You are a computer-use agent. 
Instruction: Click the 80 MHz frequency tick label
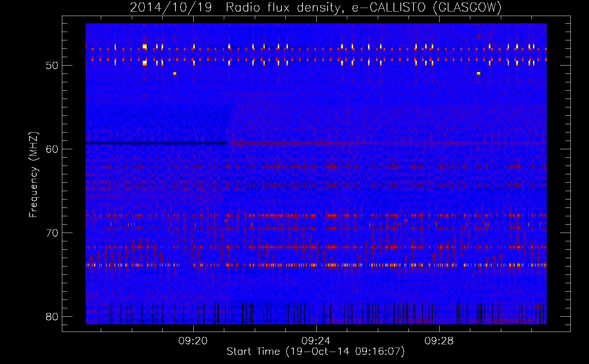coord(52,317)
